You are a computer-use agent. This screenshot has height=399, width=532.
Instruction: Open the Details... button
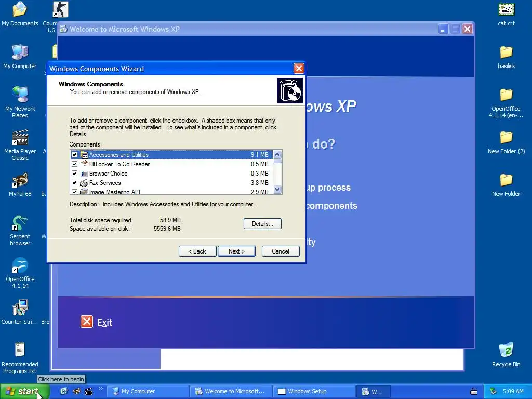[262, 223]
